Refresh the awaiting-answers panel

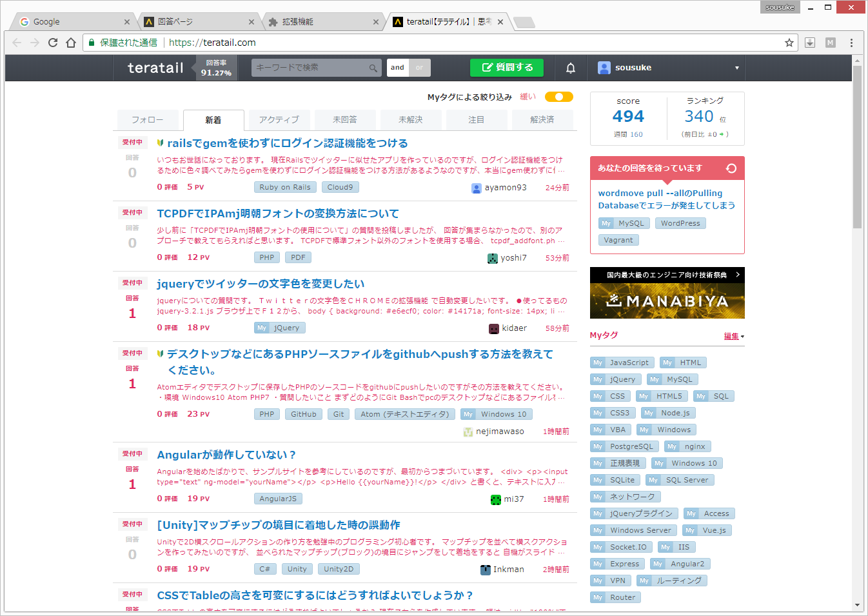[731, 168]
